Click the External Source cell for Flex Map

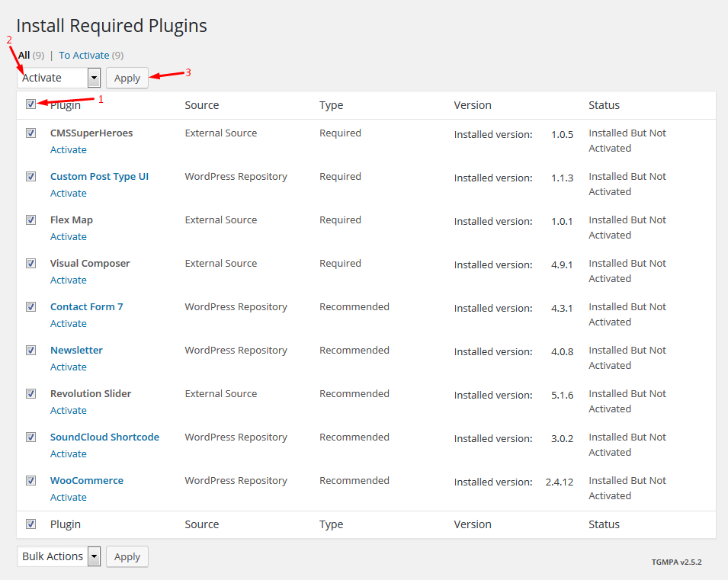tap(221, 220)
